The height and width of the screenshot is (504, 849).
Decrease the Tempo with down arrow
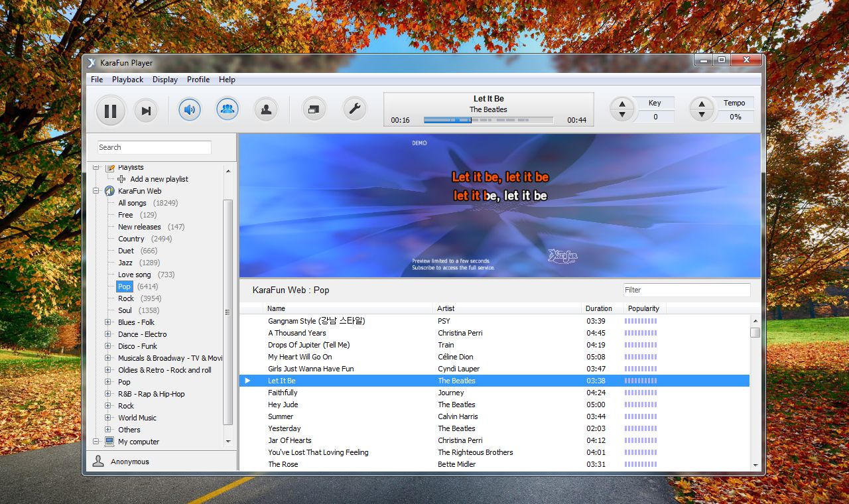pyautogui.click(x=701, y=115)
